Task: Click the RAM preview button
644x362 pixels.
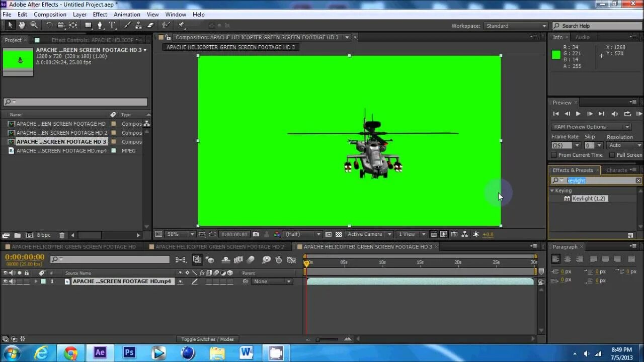Action: click(639, 114)
